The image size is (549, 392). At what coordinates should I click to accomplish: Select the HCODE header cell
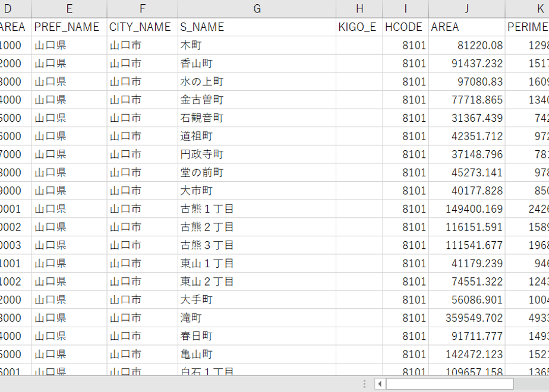405,27
